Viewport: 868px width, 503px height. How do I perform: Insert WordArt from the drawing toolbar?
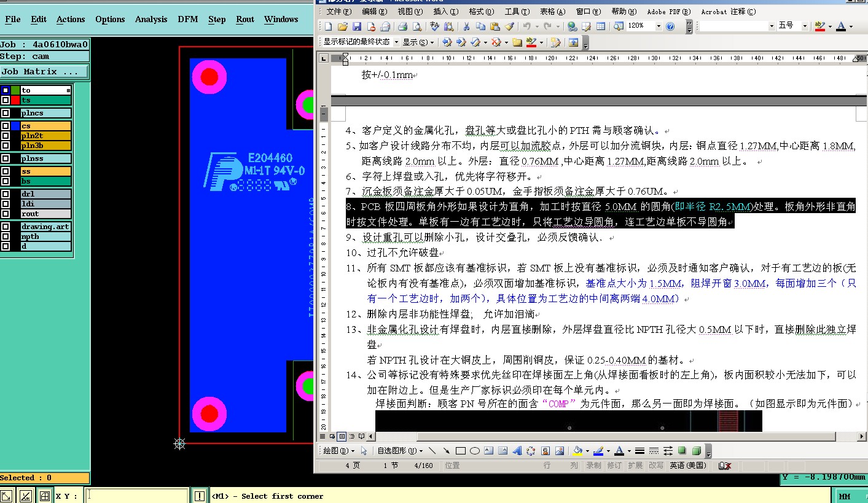517,451
